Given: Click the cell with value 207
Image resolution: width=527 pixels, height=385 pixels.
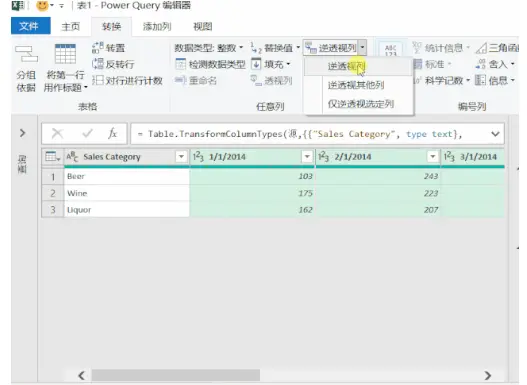Looking at the screenshot, I should pyautogui.click(x=378, y=210).
